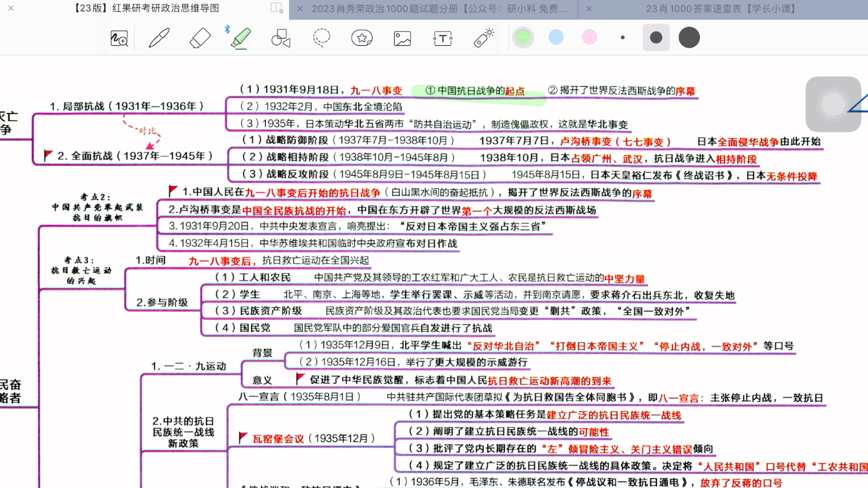Click node （4）国民党
The width and height of the screenshot is (868, 488).
242,328
